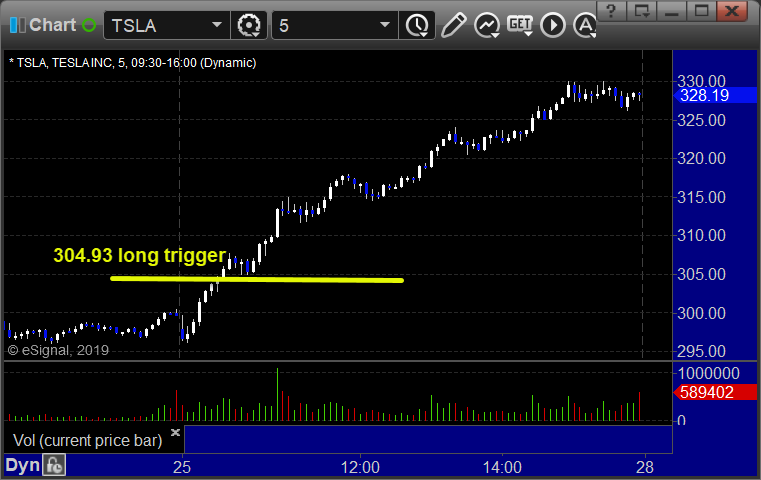Select the yellow 304.93 trigger line
The height and width of the screenshot is (480, 761).
click(x=257, y=279)
